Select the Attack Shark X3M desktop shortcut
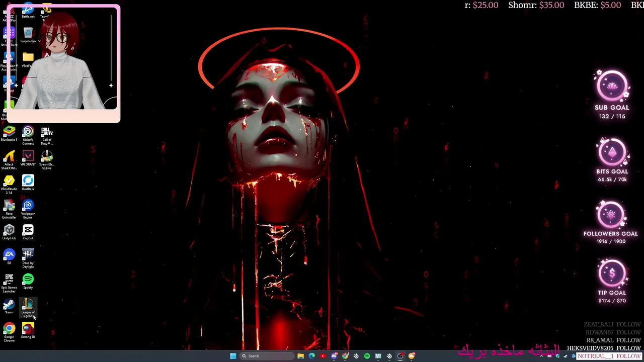 pyautogui.click(x=9, y=160)
